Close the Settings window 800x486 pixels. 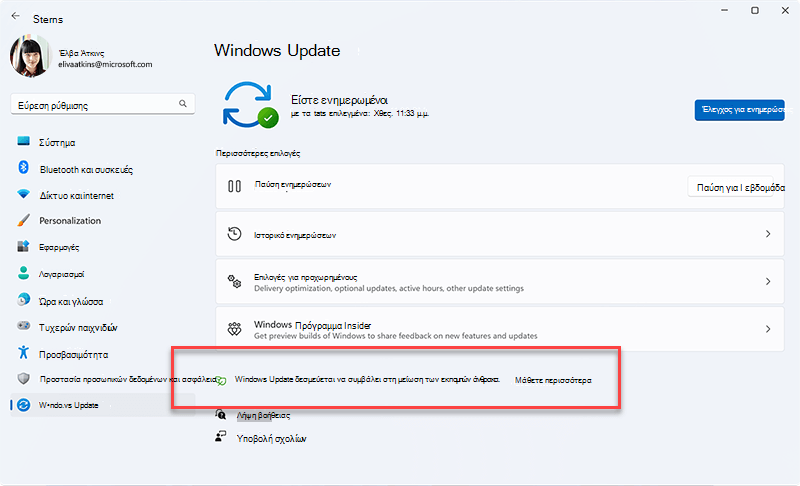coord(785,10)
